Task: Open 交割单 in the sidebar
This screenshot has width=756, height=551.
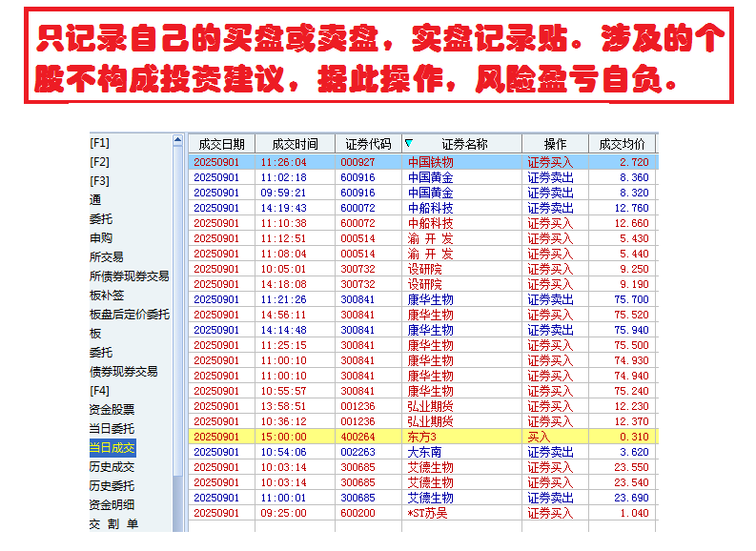Action: pyautogui.click(x=113, y=524)
